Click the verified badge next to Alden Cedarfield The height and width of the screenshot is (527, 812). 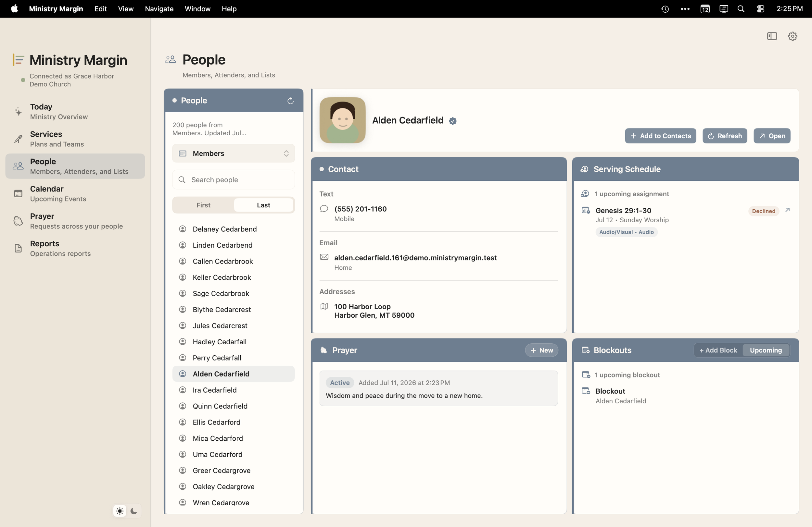coord(452,121)
